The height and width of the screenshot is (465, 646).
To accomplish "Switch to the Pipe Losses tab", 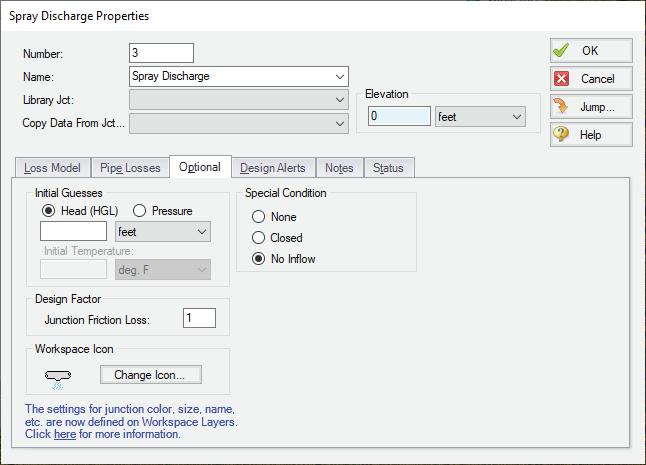I will click(x=131, y=168).
